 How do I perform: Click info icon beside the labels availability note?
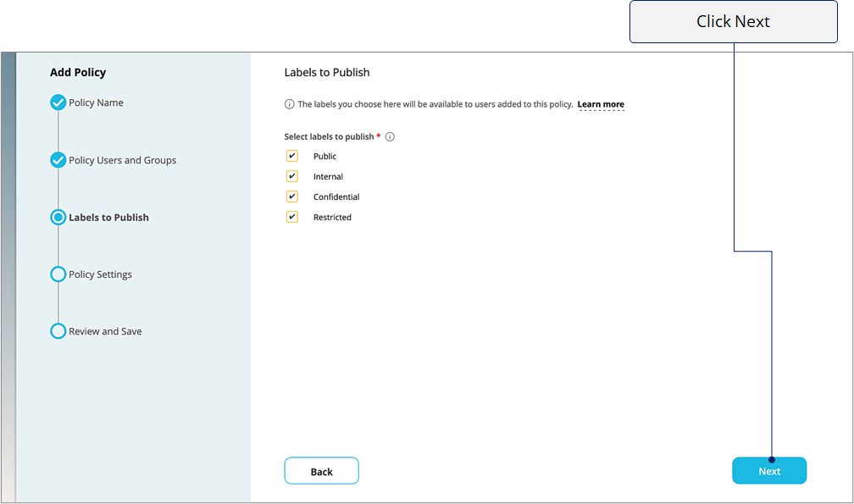pyautogui.click(x=289, y=104)
